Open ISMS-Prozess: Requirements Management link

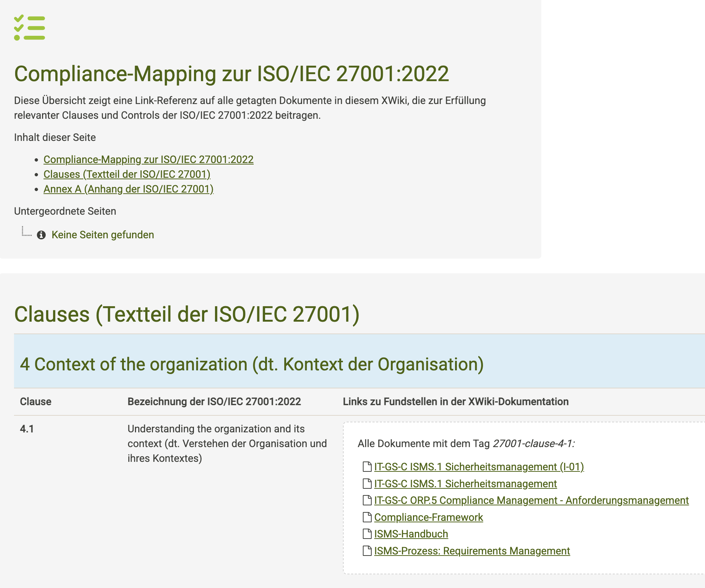(x=472, y=551)
